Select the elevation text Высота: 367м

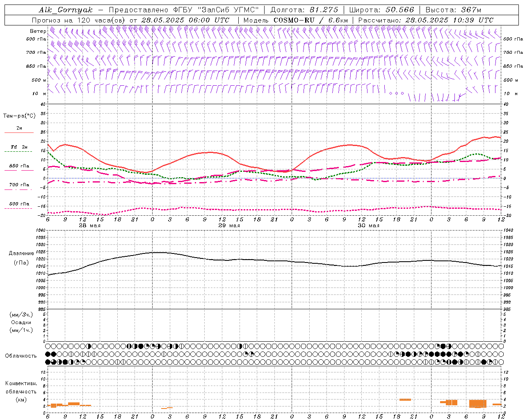pos(453,10)
